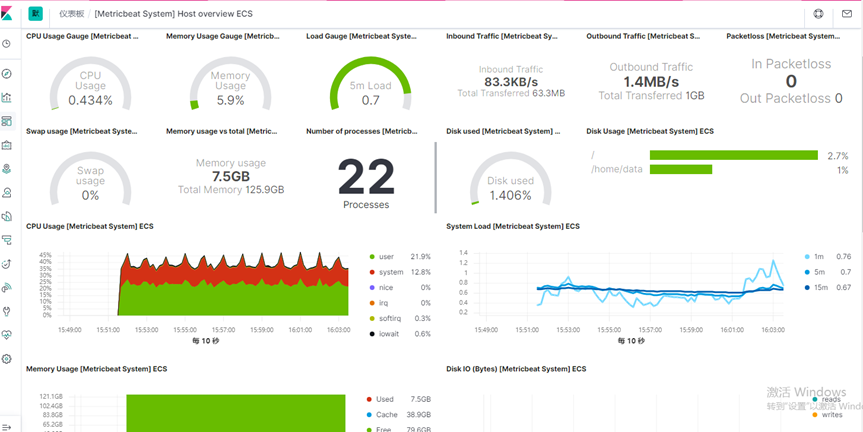Open Logs icon in the sidebar
This screenshot has width=863, height=432.
[7, 239]
